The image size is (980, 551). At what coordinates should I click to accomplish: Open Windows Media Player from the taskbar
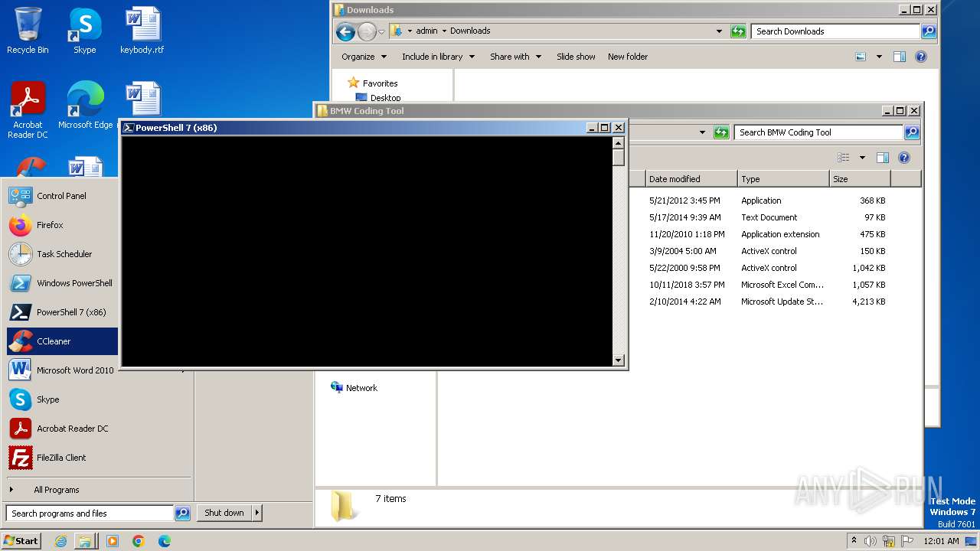(x=113, y=541)
